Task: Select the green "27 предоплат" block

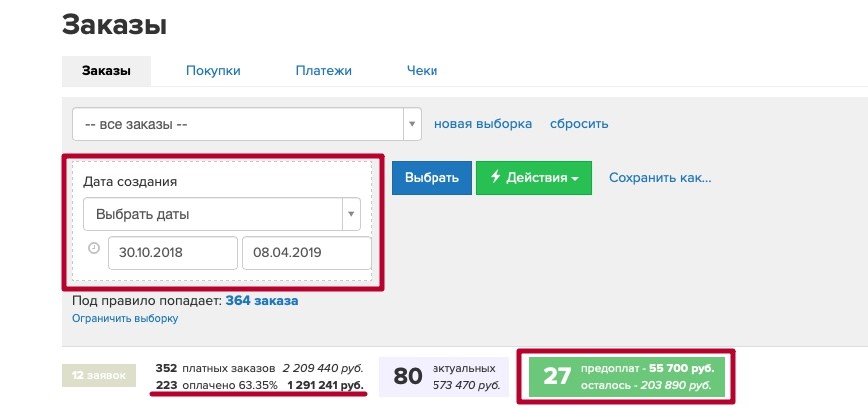Action: [x=625, y=376]
